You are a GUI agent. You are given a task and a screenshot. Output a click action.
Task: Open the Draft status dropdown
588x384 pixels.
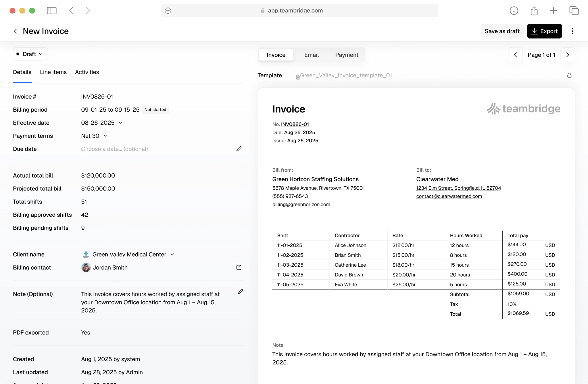click(x=30, y=54)
